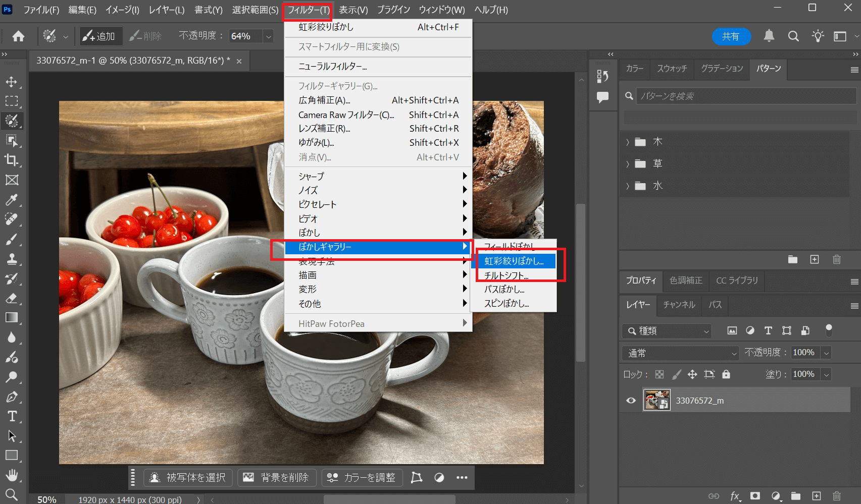861x504 pixels.
Task: Switch to the チャンネル tab
Action: click(x=679, y=305)
